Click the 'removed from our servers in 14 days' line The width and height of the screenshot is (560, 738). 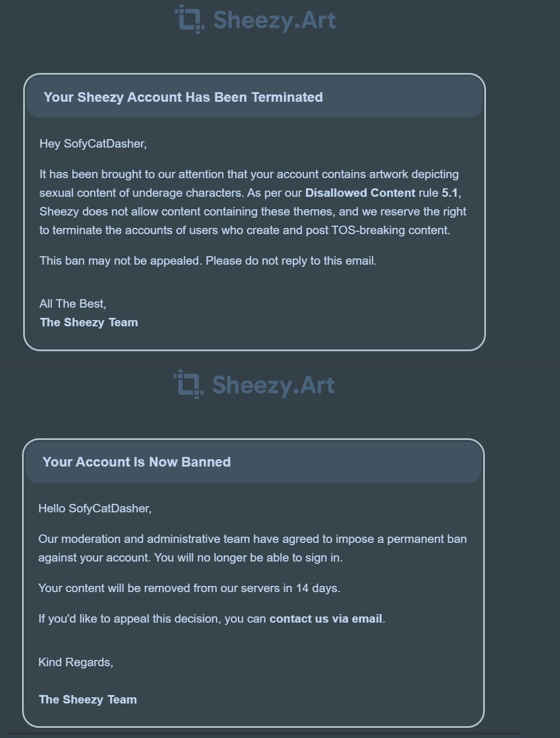point(189,588)
